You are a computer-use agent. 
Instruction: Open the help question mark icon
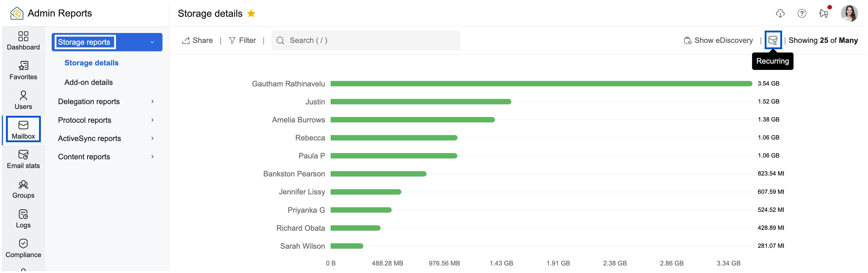pyautogui.click(x=802, y=13)
